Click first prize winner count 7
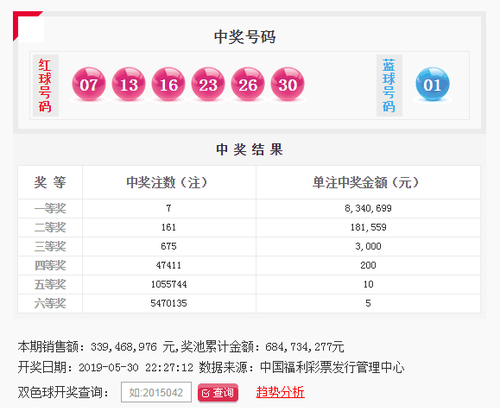Screen dimensions: 500x419 [x=169, y=208]
